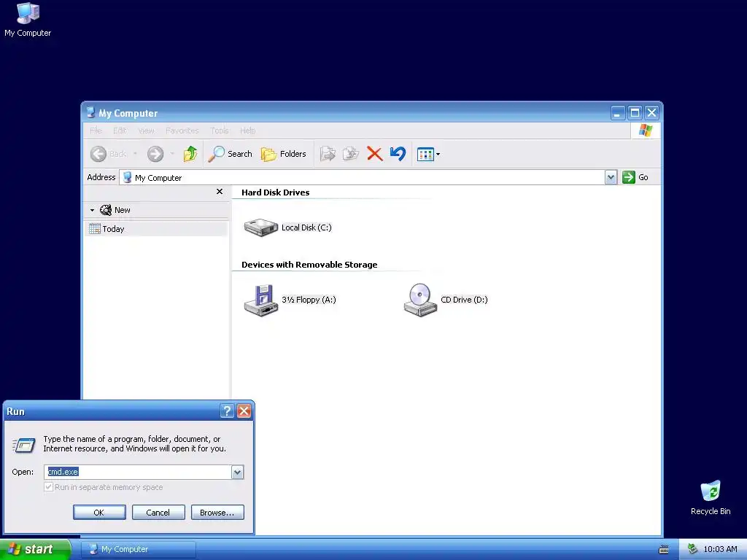Close the My Computer window
Screen dimensions: 747x560
tap(651, 113)
